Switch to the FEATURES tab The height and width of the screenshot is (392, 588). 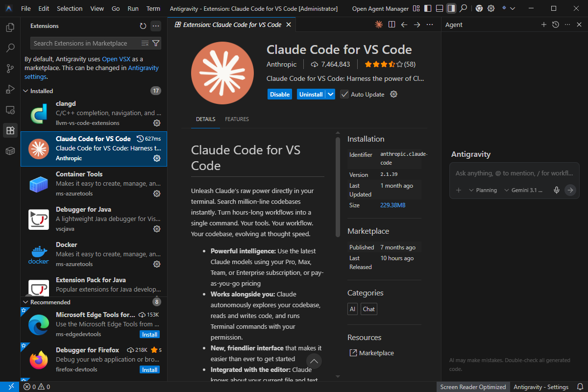tap(237, 119)
